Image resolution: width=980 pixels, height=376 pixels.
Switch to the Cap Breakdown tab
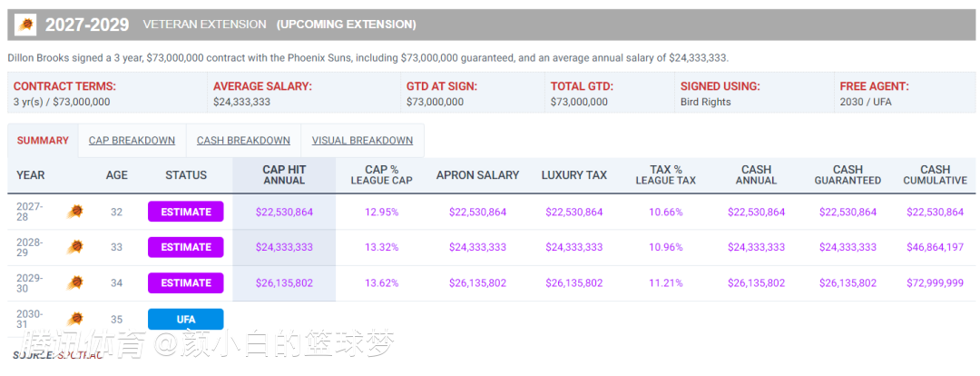[132, 140]
